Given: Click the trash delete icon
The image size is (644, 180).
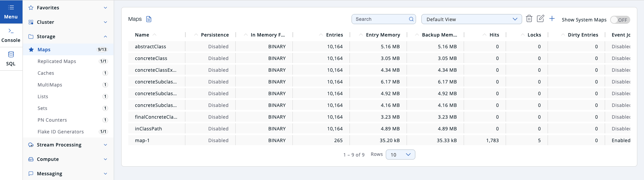Looking at the screenshot, I should 529,19.
